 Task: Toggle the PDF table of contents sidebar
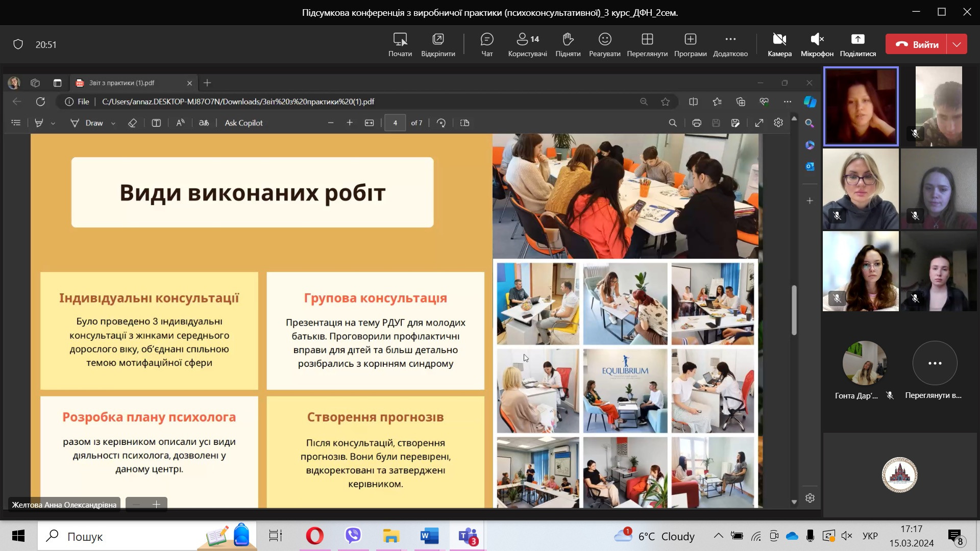point(16,123)
